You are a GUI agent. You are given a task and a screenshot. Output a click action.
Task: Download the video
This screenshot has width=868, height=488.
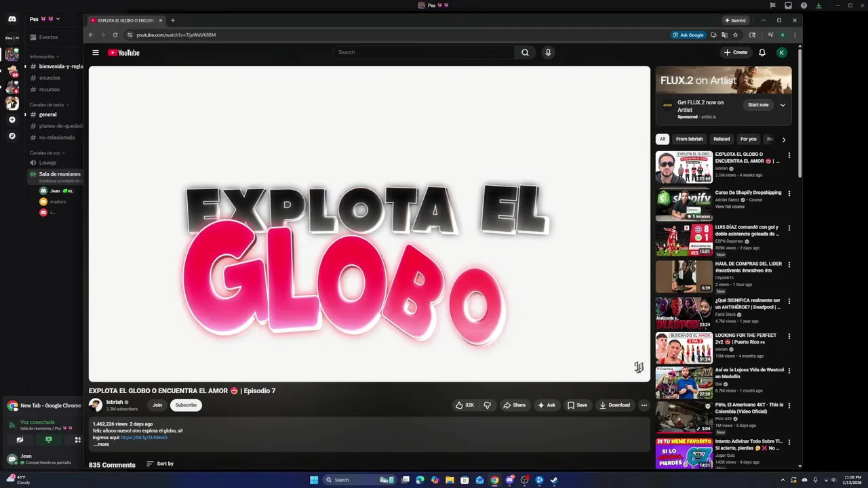pyautogui.click(x=614, y=405)
